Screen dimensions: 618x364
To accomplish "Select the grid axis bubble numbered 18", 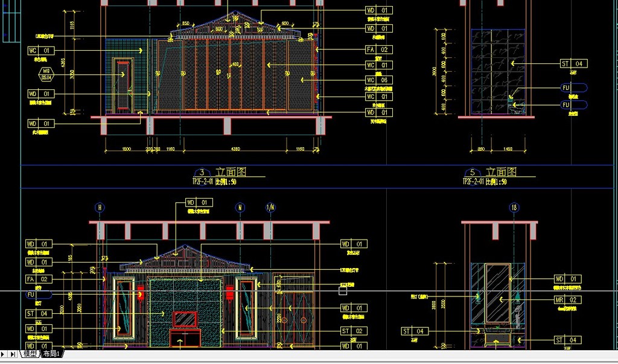I will [514, 208].
